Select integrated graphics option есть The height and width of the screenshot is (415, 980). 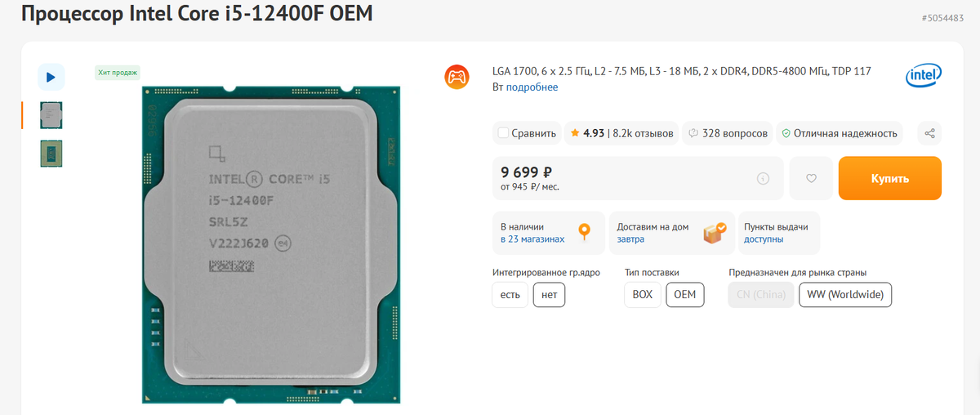click(510, 294)
